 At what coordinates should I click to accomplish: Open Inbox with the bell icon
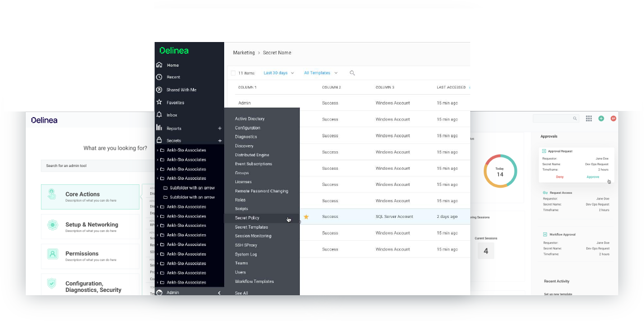172,115
